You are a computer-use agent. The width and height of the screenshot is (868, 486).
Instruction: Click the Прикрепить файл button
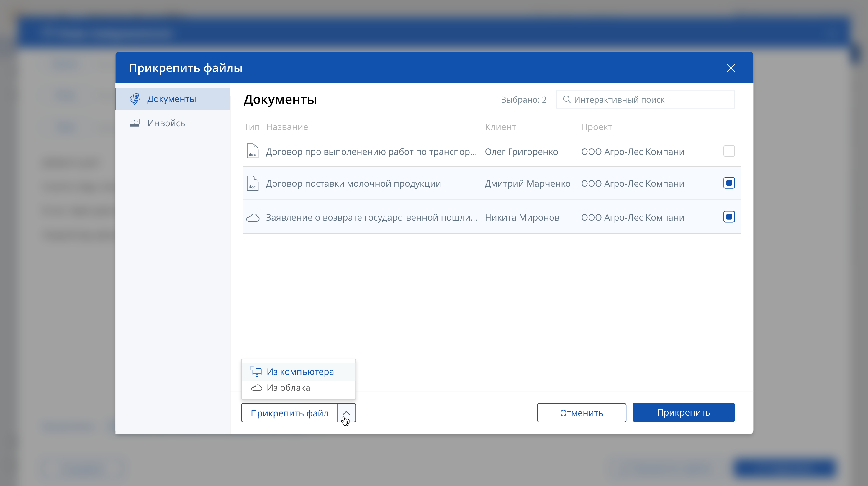pyautogui.click(x=289, y=413)
